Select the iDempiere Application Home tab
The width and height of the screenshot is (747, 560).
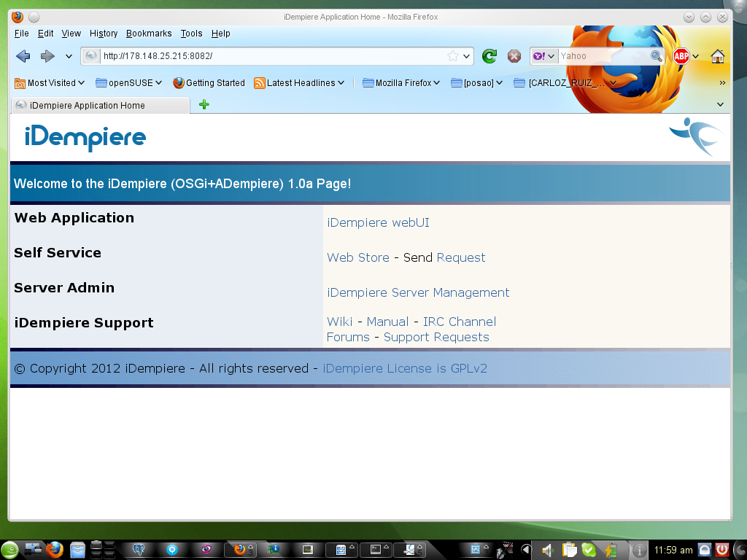(x=100, y=105)
